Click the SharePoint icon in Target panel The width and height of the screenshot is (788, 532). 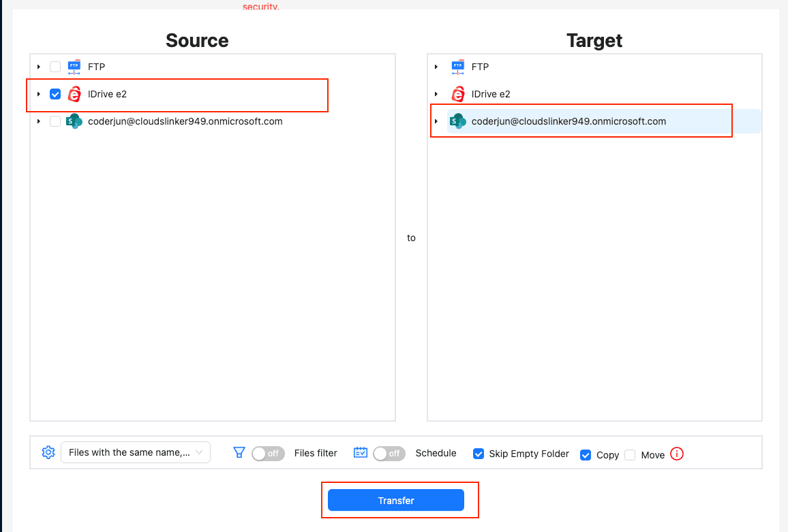coord(457,121)
